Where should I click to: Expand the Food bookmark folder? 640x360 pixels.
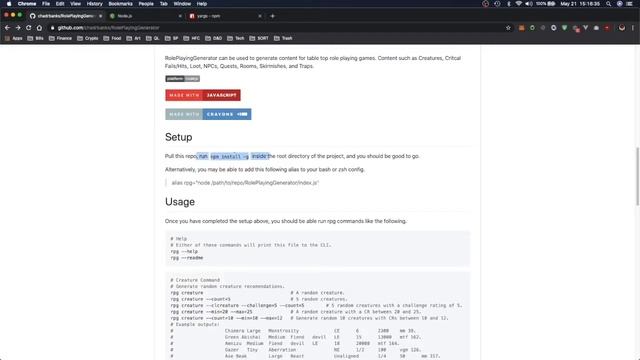coord(113,38)
